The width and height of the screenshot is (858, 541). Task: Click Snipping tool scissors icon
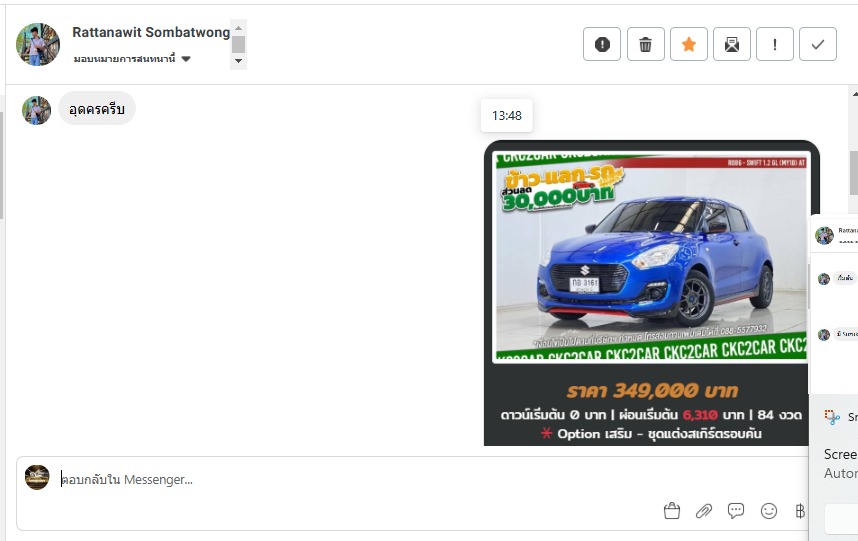click(832, 417)
